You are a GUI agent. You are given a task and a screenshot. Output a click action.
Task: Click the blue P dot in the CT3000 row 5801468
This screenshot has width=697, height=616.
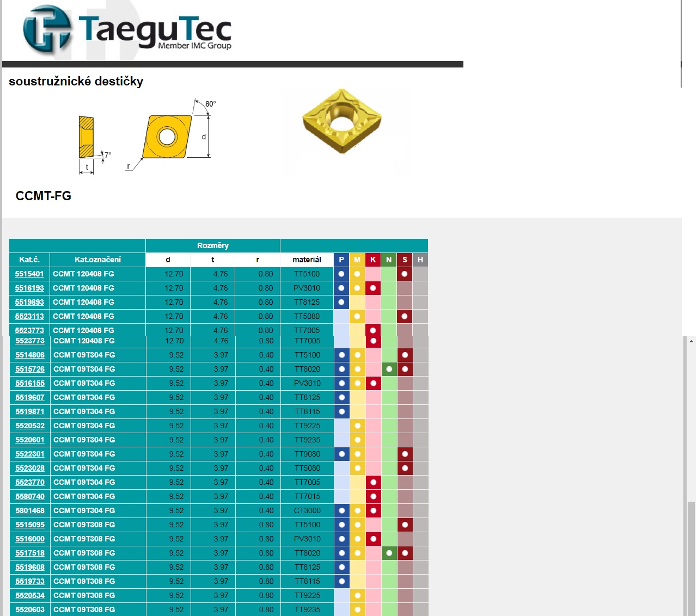click(341, 510)
